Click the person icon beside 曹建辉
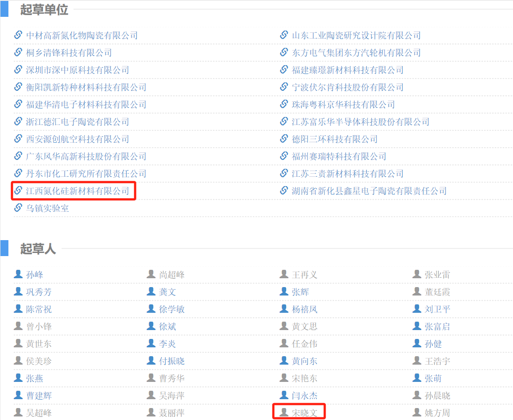This screenshot has width=513, height=420. (x=18, y=396)
